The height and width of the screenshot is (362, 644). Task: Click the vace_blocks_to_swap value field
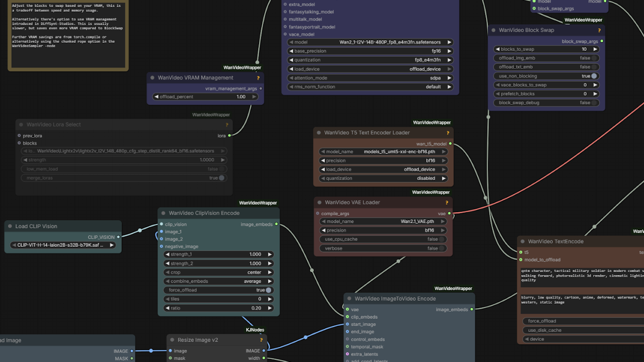pos(547,85)
